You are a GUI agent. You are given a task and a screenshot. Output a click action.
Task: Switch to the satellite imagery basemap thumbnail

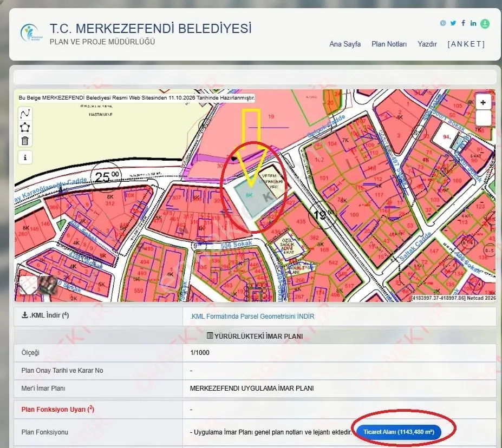48,285
